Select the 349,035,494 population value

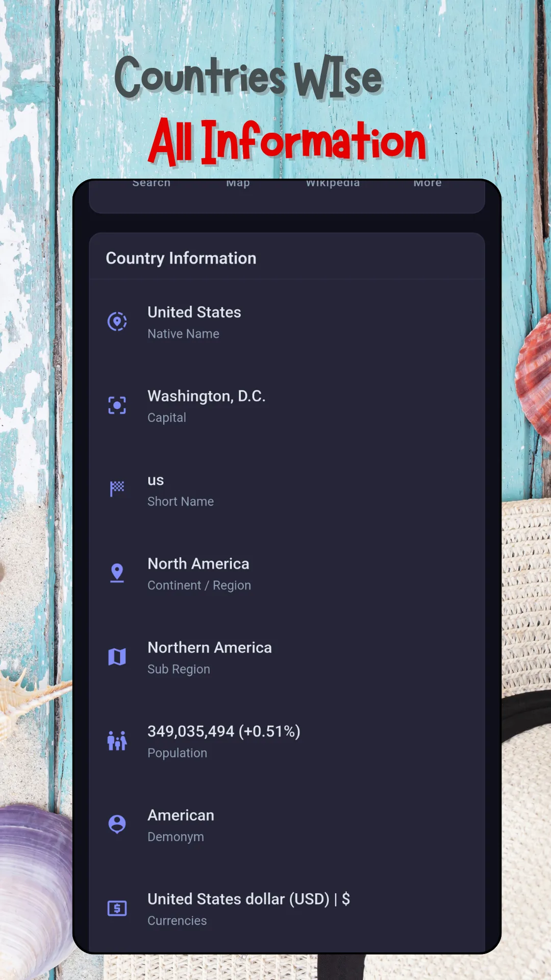point(224,731)
